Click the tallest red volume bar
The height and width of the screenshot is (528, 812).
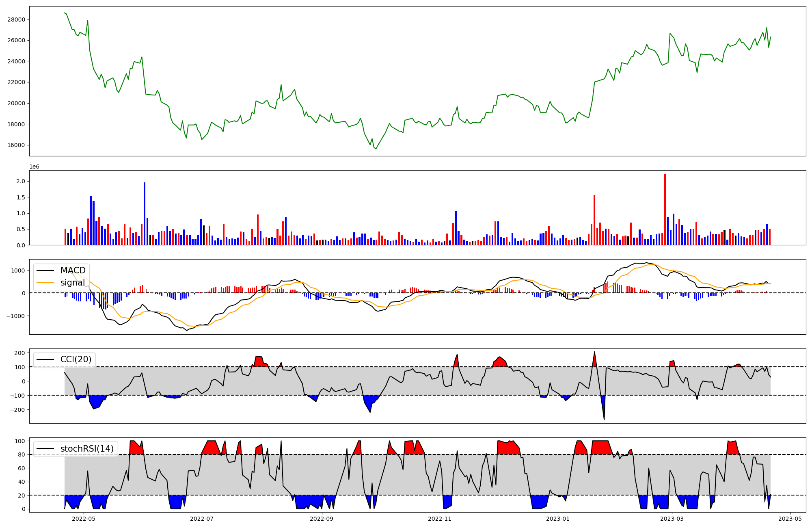coord(665,209)
